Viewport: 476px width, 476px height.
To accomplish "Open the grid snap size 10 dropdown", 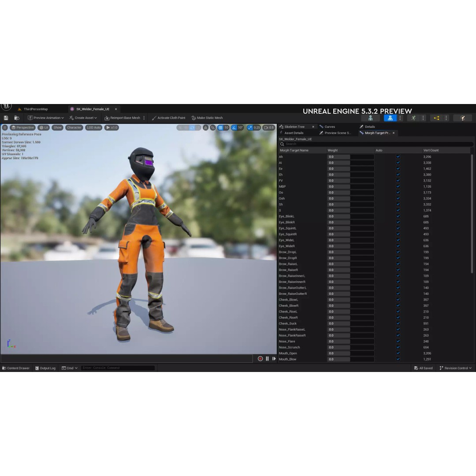I will click(x=226, y=127).
